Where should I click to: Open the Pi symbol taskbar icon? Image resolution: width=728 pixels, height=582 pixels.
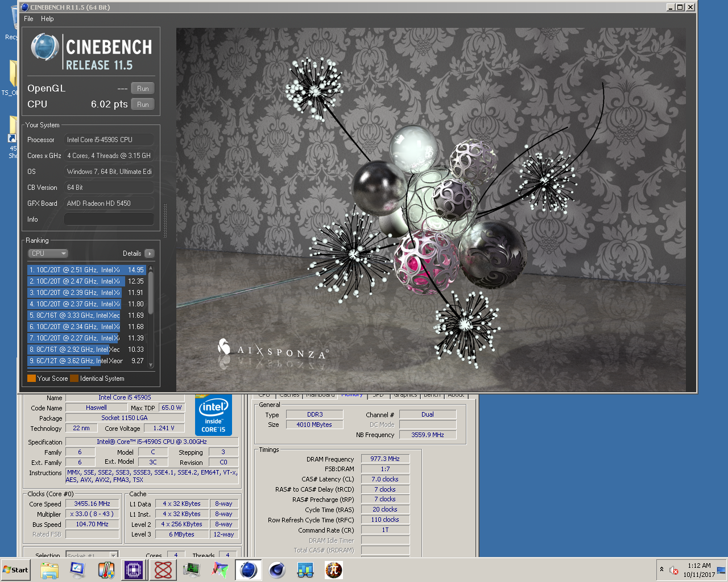coord(334,570)
